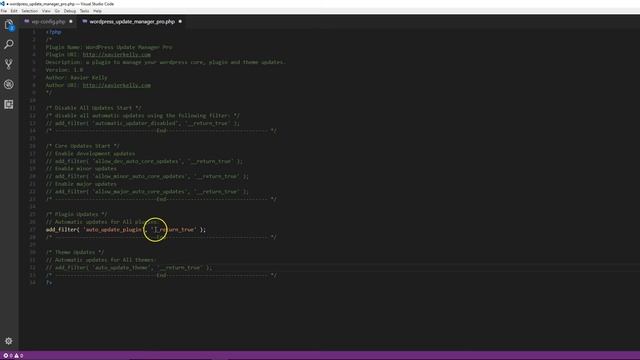640x360 pixels.
Task: Click line number 32 in the gutter
Action: (x=33, y=267)
